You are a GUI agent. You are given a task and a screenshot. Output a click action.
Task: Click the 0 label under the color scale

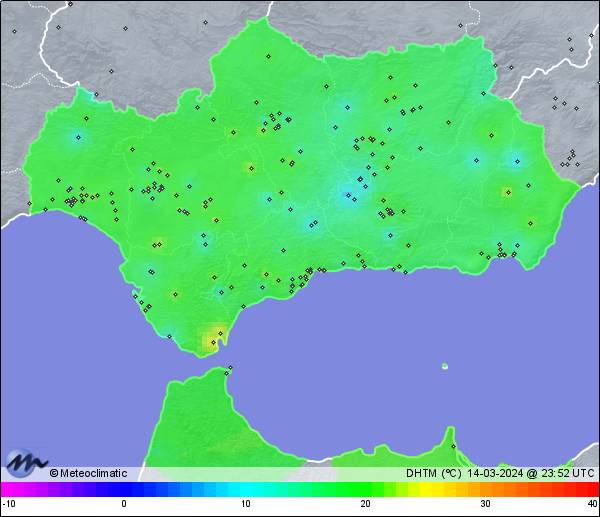coord(124,504)
